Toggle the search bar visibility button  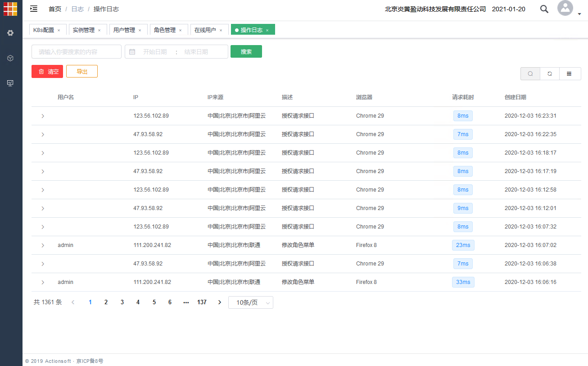click(x=530, y=73)
